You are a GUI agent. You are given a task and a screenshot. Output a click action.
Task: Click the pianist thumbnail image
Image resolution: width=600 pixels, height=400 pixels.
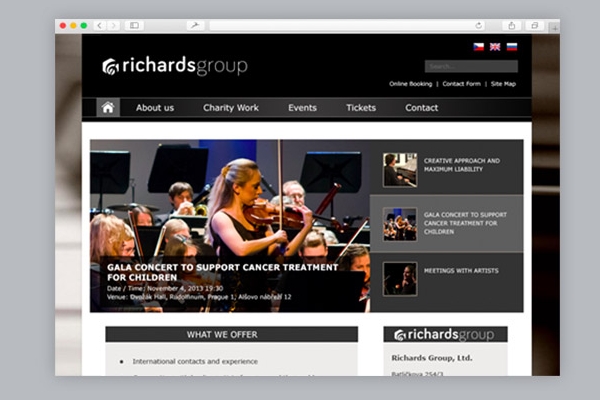coord(400,170)
